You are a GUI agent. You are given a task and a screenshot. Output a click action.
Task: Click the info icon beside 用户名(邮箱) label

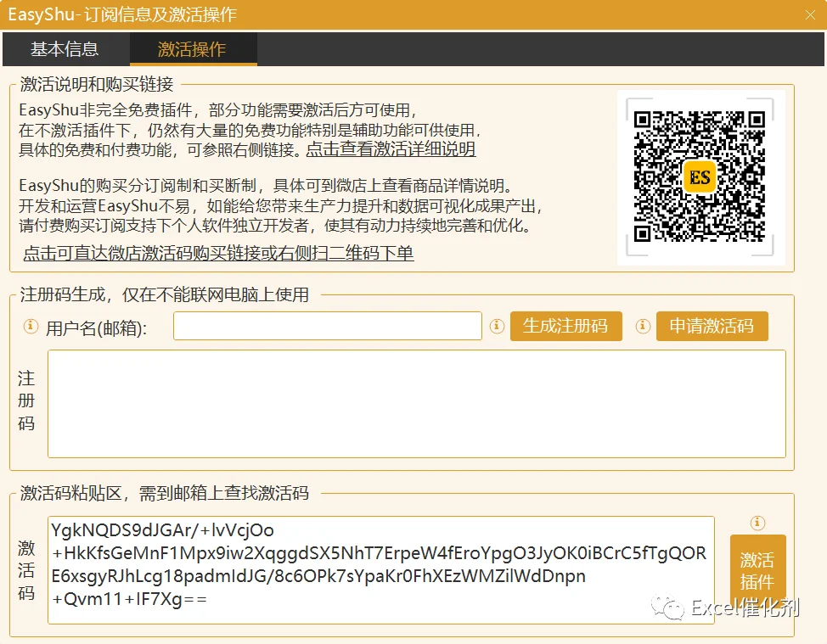(x=31, y=326)
